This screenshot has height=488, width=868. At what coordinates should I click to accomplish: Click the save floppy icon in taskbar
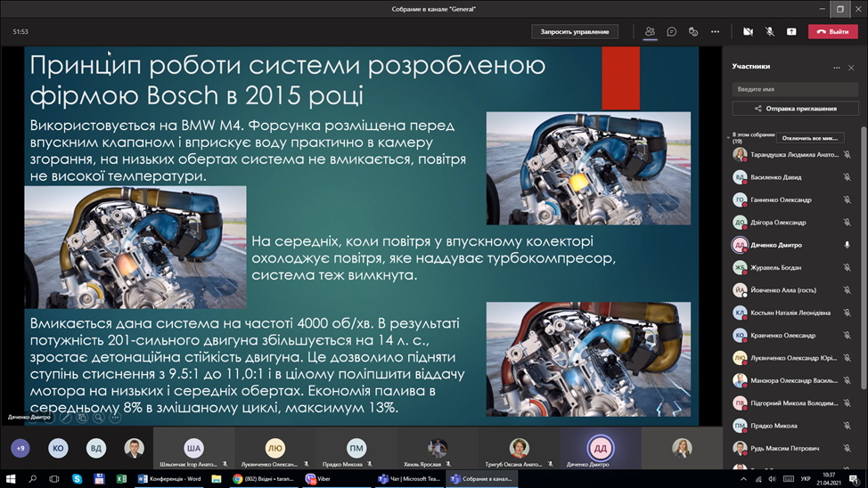99,478
